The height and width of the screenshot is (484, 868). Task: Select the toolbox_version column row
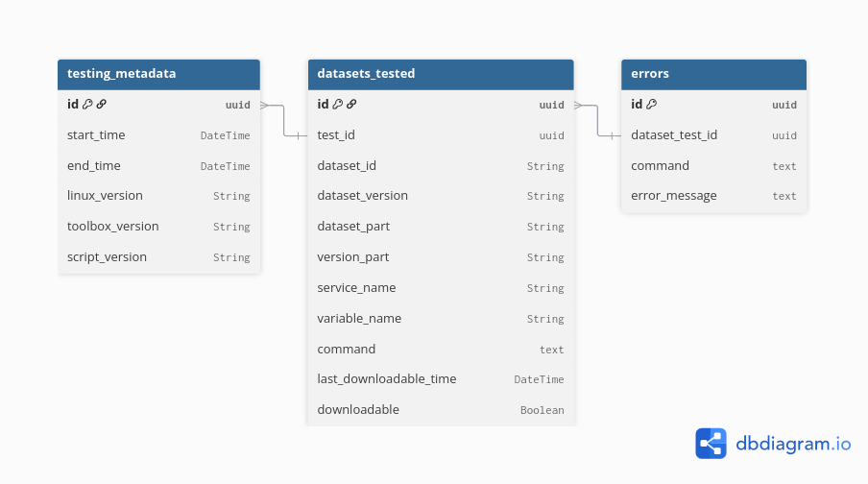158,227
